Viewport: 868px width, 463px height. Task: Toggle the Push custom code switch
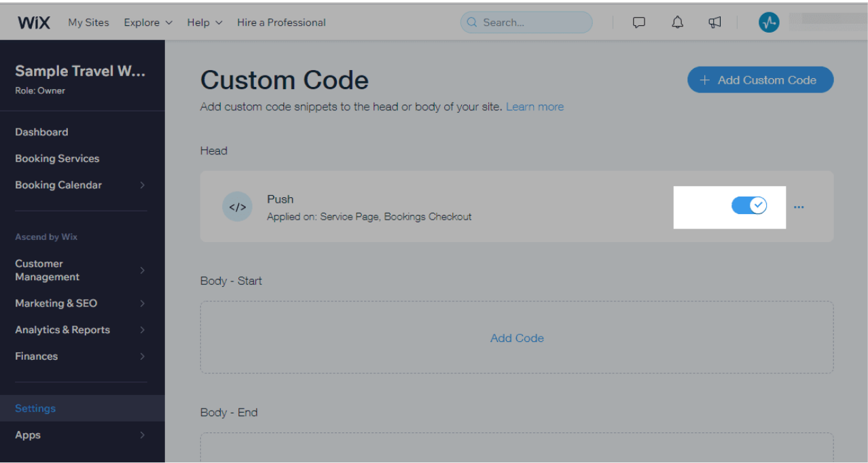click(749, 205)
